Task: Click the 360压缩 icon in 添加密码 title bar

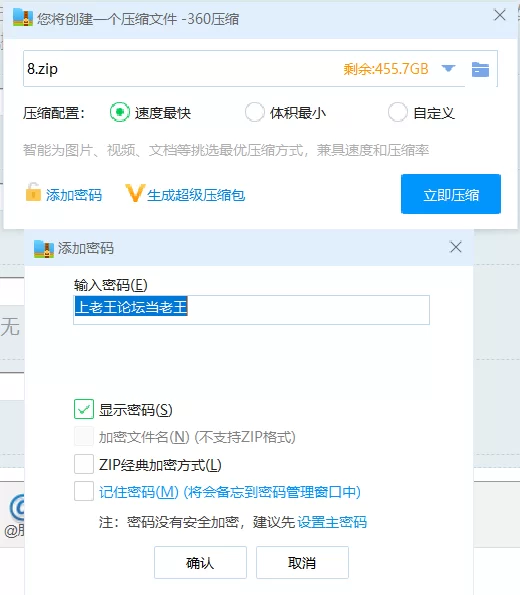Action: coord(44,249)
